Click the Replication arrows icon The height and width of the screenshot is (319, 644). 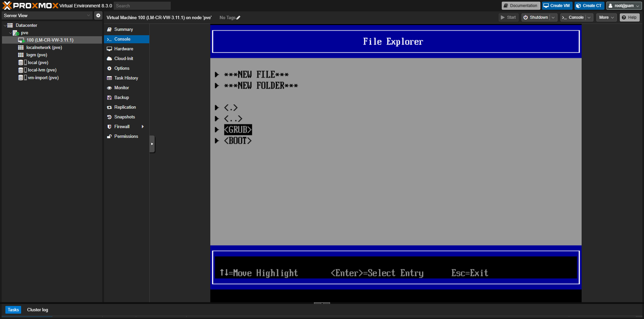pos(109,107)
